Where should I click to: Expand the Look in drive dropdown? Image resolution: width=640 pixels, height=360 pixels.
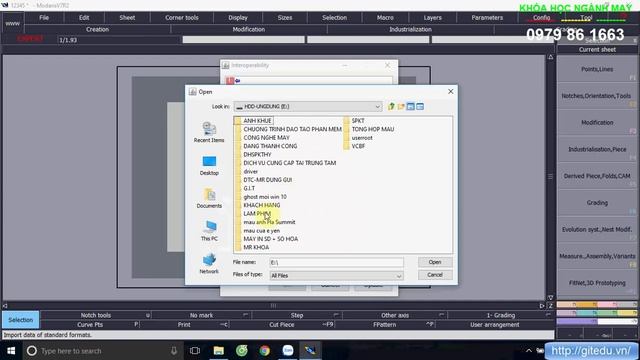coord(377,107)
